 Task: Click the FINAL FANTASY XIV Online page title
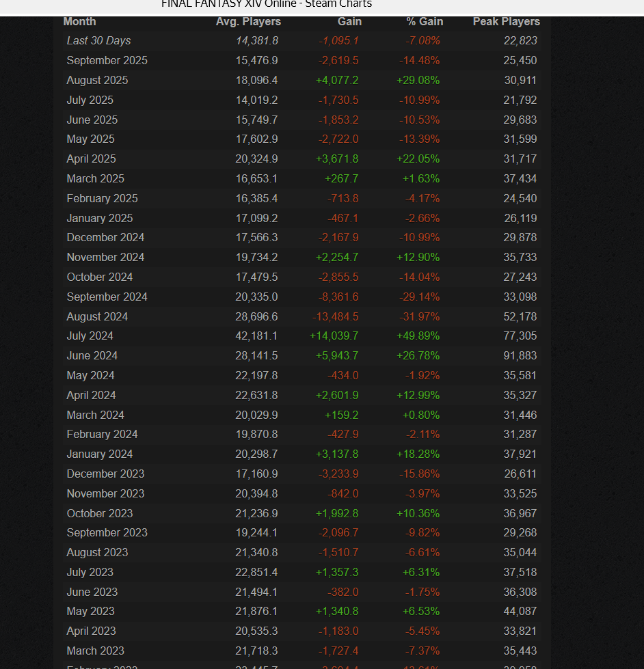[x=267, y=4]
